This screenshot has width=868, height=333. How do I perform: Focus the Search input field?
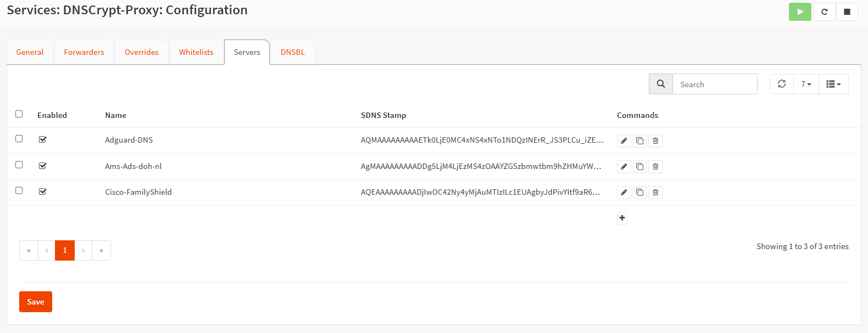tap(714, 84)
